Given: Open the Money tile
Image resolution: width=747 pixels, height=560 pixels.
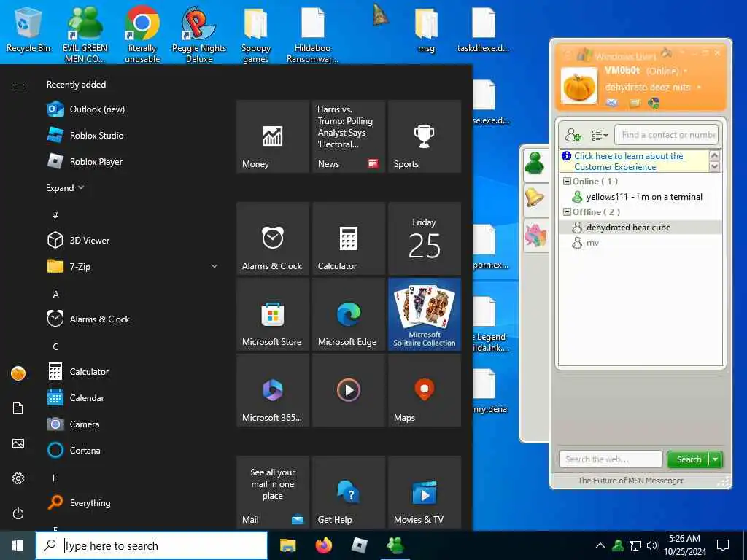Looking at the screenshot, I should click(273, 136).
